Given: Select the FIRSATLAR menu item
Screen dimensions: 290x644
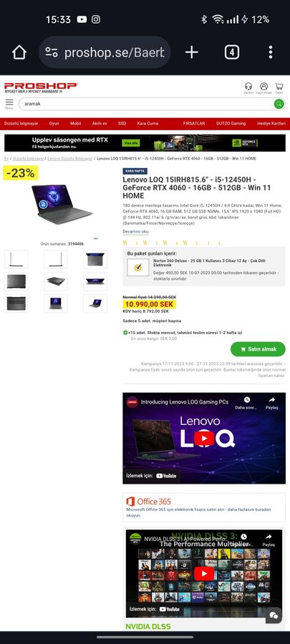Looking at the screenshot, I should [x=194, y=123].
